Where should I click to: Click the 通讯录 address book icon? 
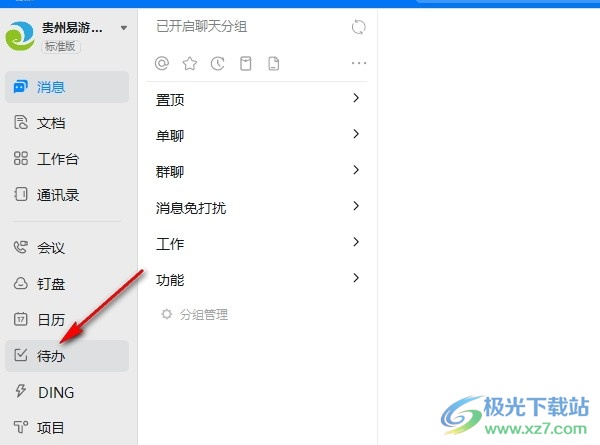click(21, 194)
